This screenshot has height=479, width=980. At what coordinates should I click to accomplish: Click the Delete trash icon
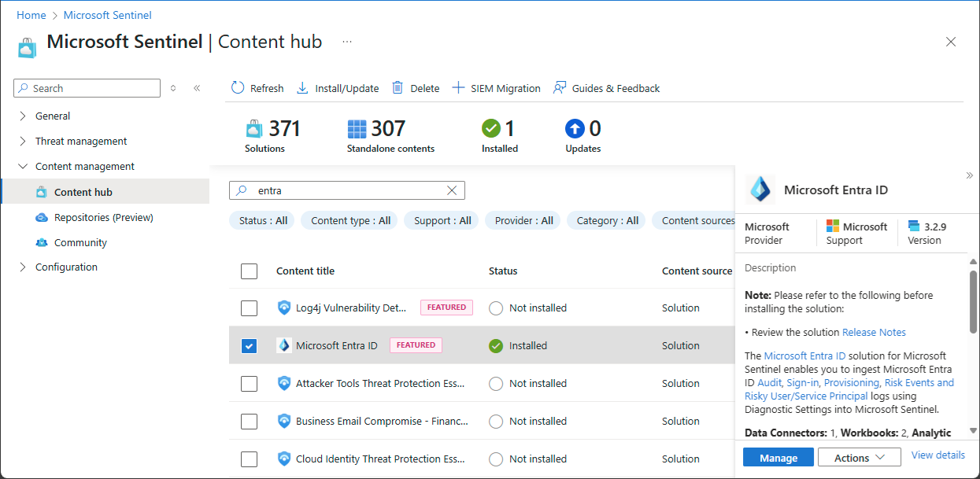pyautogui.click(x=398, y=88)
